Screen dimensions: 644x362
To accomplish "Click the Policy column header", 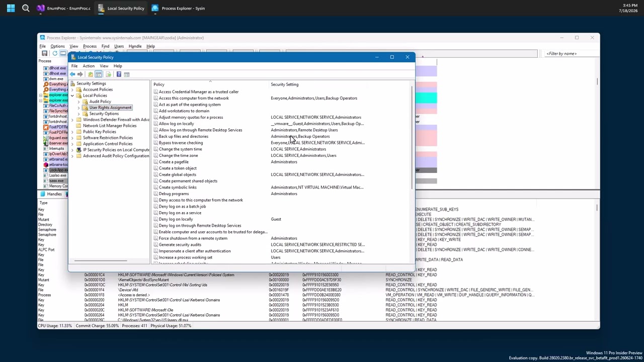I will pyautogui.click(x=210, y=84).
